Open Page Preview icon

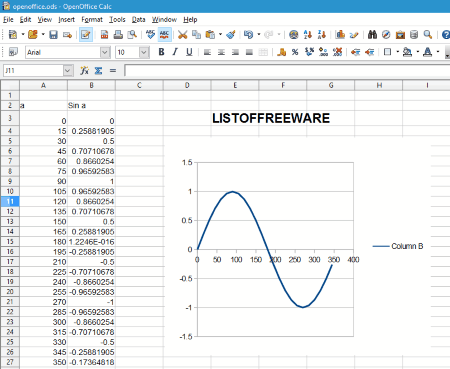pyautogui.click(x=132, y=34)
